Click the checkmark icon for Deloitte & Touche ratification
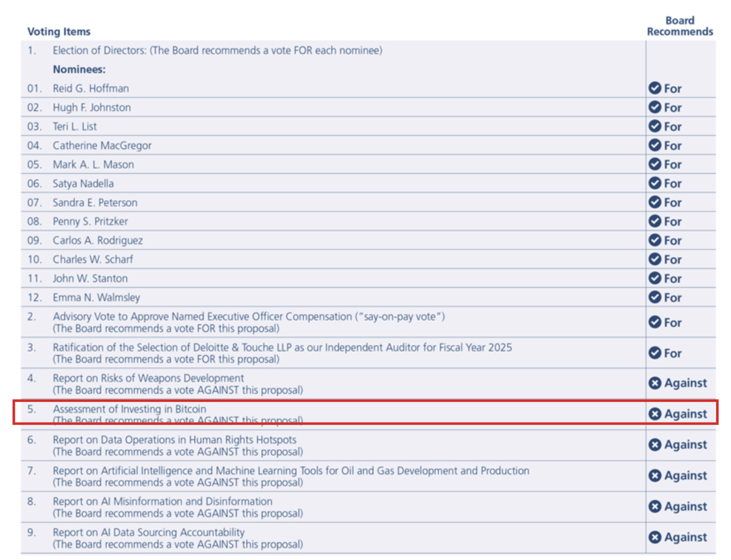Screen dimensions: 731x560 tap(655, 353)
